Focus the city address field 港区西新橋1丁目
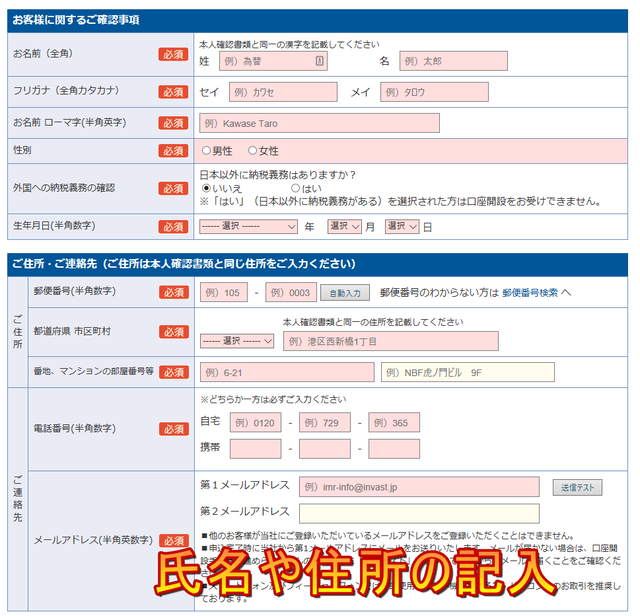 [391, 341]
